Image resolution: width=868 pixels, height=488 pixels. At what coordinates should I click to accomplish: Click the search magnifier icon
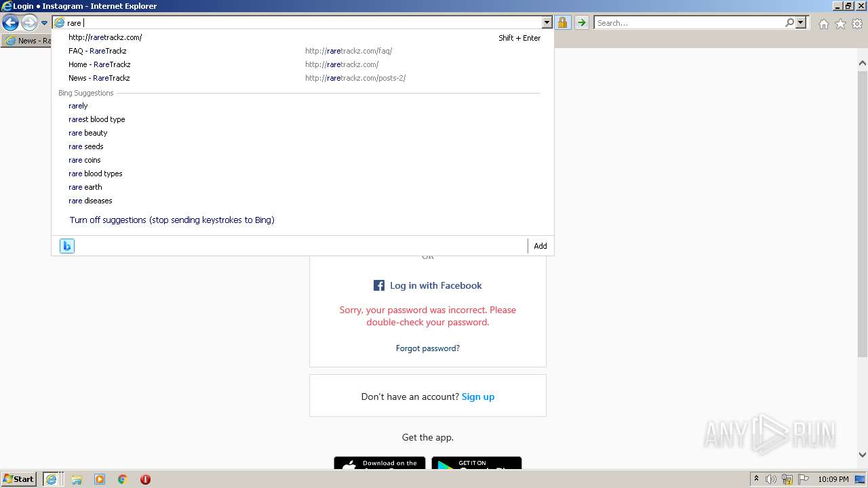click(x=789, y=23)
